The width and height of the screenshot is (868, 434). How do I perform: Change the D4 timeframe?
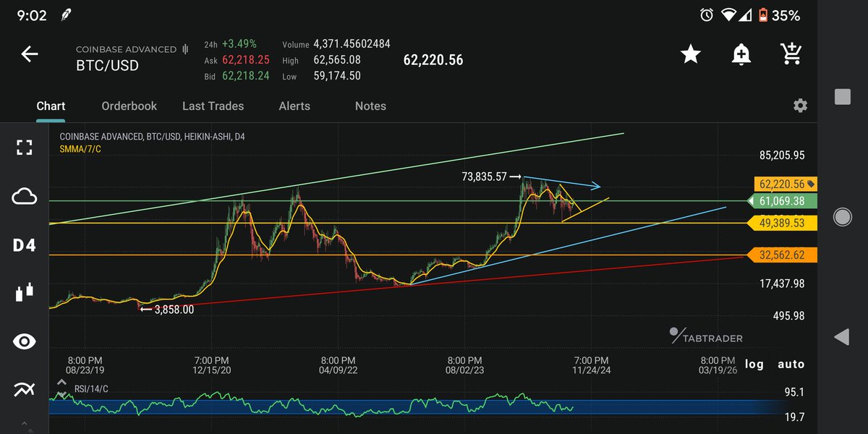click(25, 246)
